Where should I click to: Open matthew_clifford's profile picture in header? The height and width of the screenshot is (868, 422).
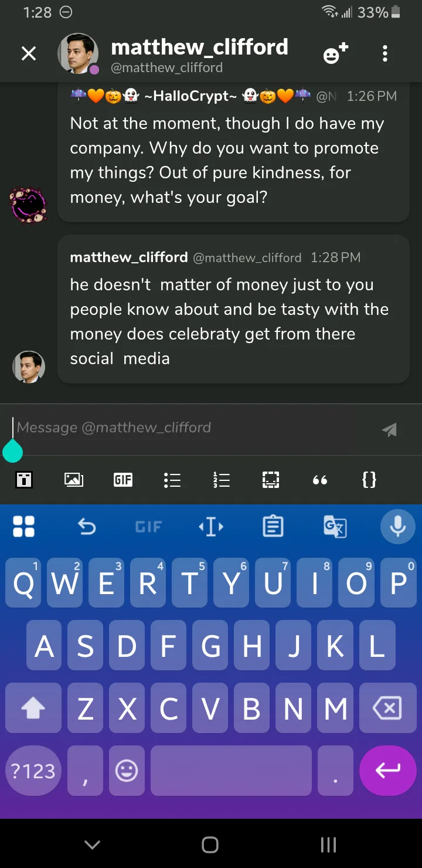78,53
